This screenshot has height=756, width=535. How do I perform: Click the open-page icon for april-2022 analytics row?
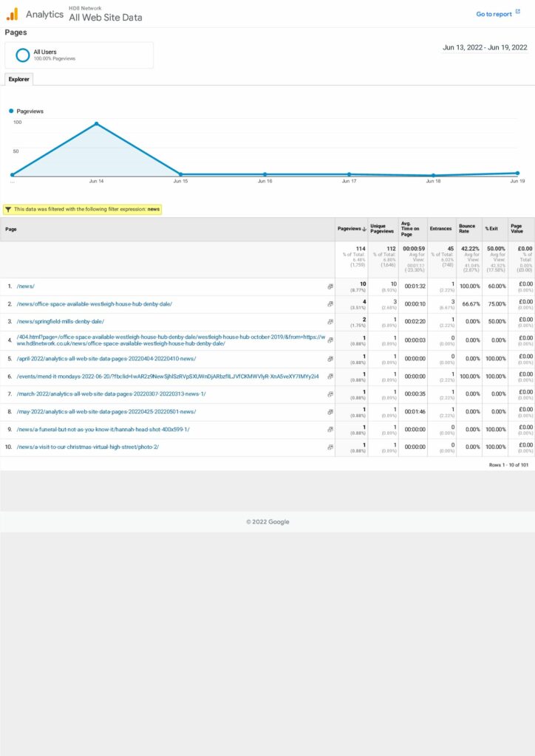pyautogui.click(x=330, y=358)
